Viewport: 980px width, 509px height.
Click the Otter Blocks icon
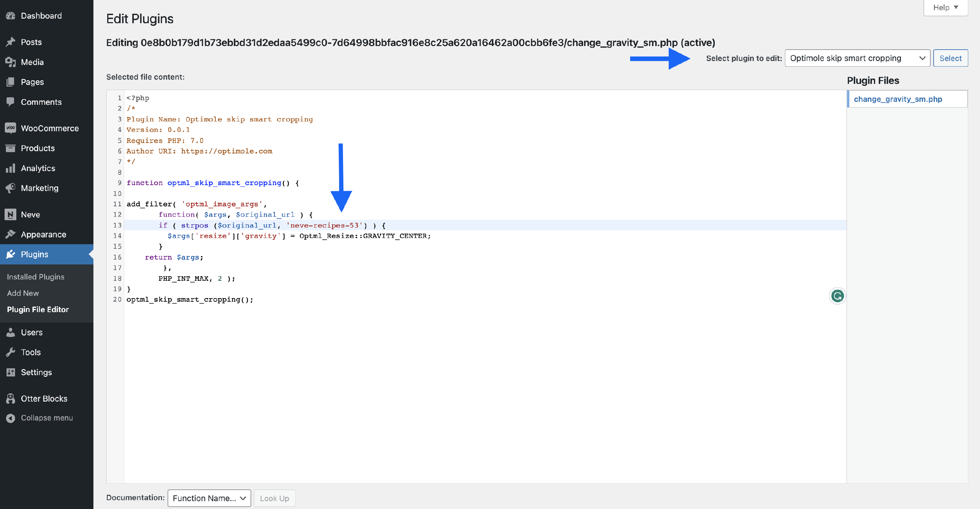coord(11,398)
